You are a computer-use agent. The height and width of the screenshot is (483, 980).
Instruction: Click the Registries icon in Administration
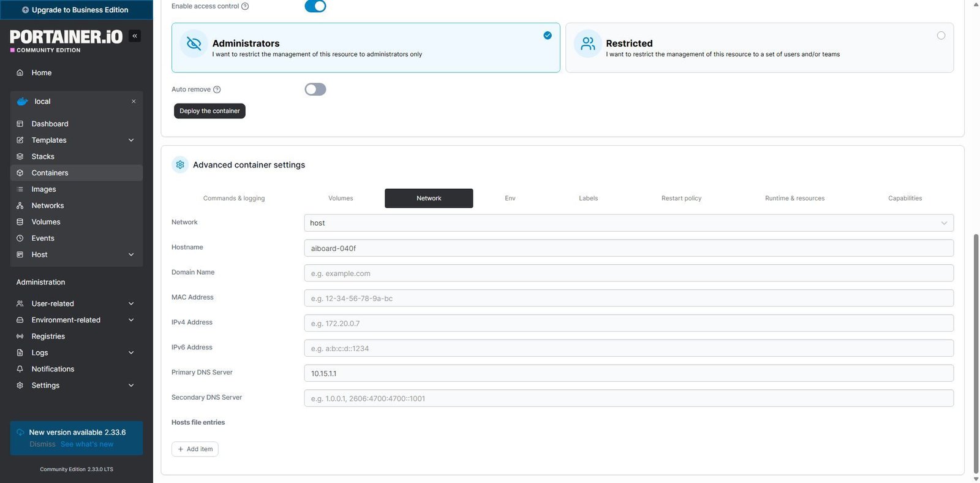20,337
